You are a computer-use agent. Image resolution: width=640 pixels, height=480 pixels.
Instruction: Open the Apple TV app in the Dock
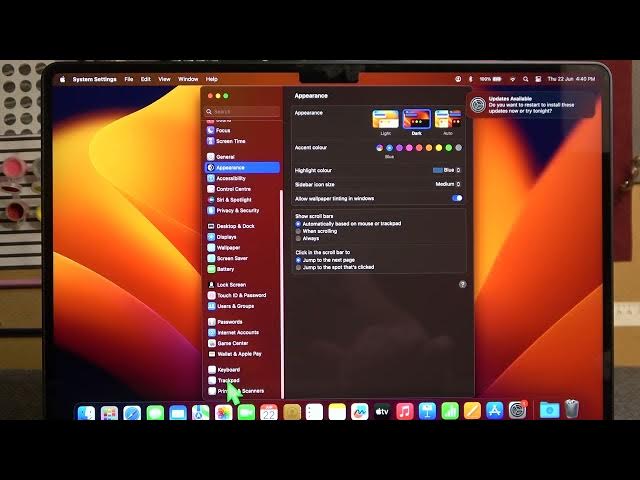click(x=382, y=411)
